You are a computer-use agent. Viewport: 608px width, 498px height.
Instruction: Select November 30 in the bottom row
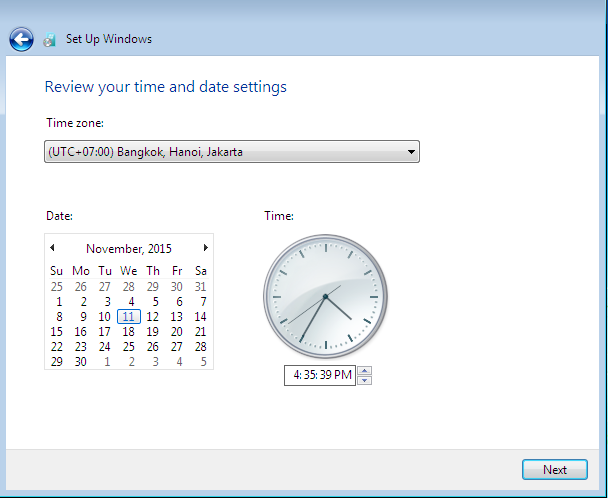[x=81, y=362]
